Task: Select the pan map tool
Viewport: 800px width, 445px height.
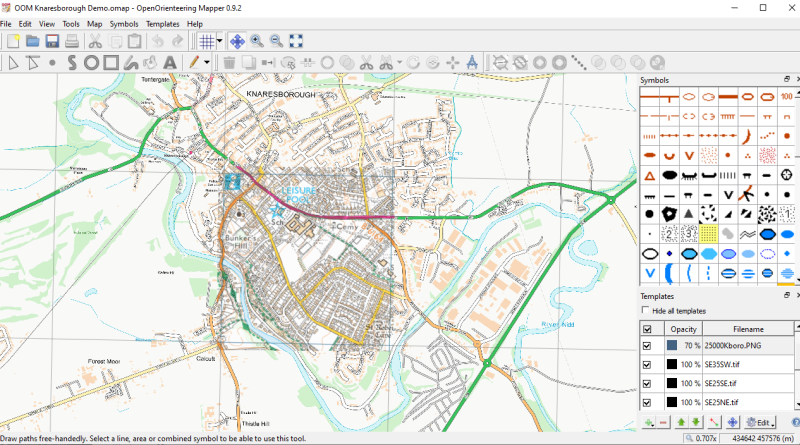Action: tap(237, 41)
